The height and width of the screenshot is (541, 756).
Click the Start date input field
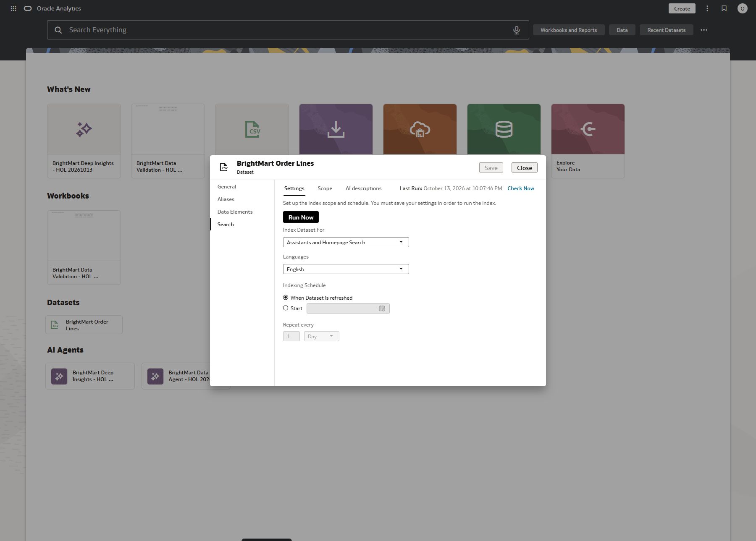tap(348, 308)
